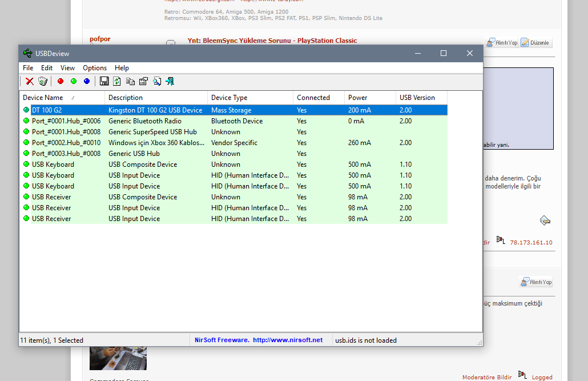Click the Logged link in the forum page
The image size is (588, 381).
pos(542,377)
